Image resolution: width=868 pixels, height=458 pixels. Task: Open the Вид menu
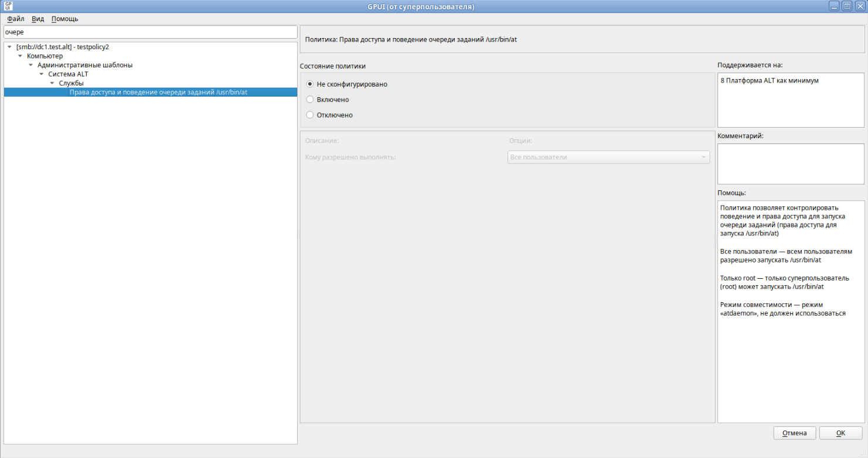click(38, 19)
